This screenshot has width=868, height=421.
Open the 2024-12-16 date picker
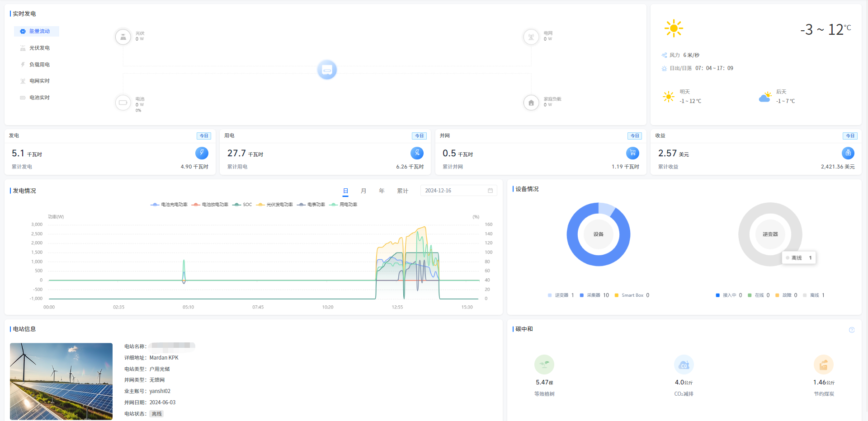(x=458, y=191)
